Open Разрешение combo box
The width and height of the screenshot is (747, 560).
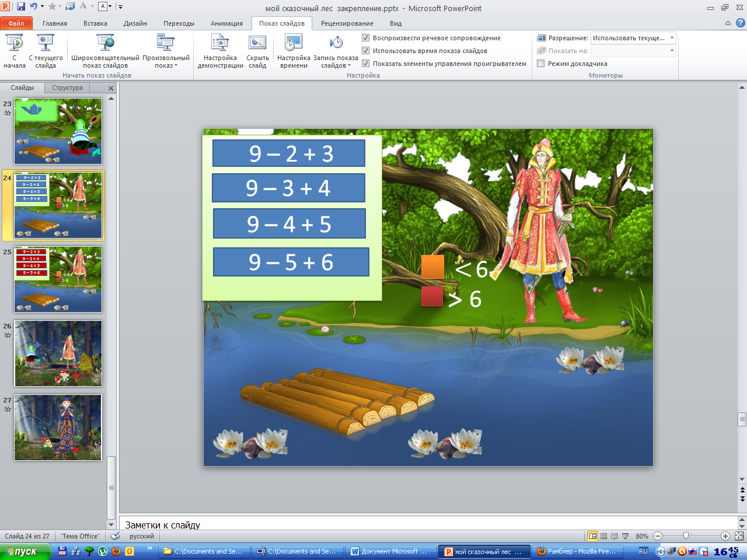click(x=633, y=38)
